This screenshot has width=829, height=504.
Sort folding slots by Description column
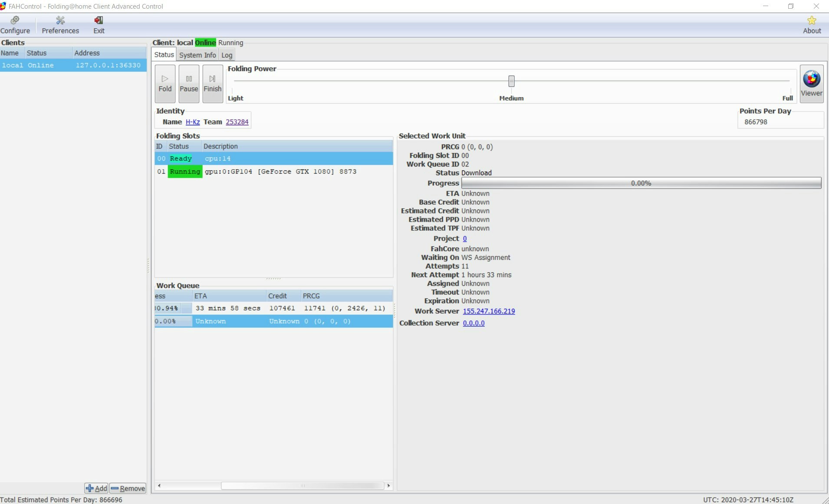point(297,147)
